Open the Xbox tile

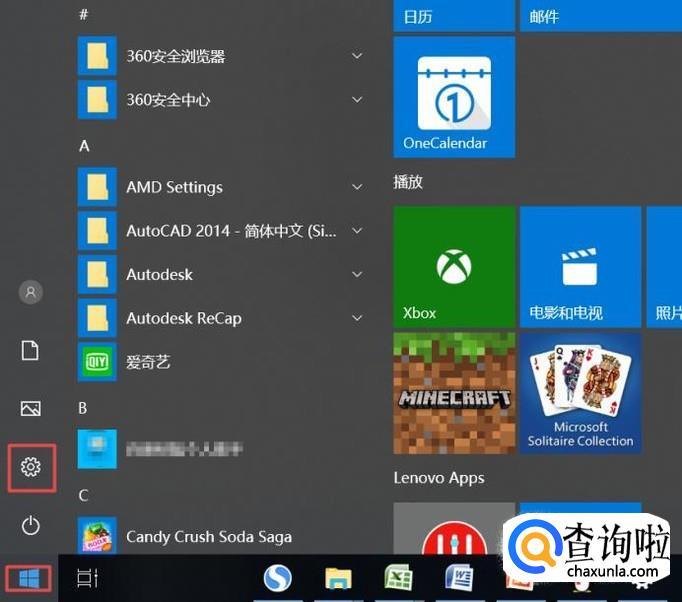coord(454,267)
